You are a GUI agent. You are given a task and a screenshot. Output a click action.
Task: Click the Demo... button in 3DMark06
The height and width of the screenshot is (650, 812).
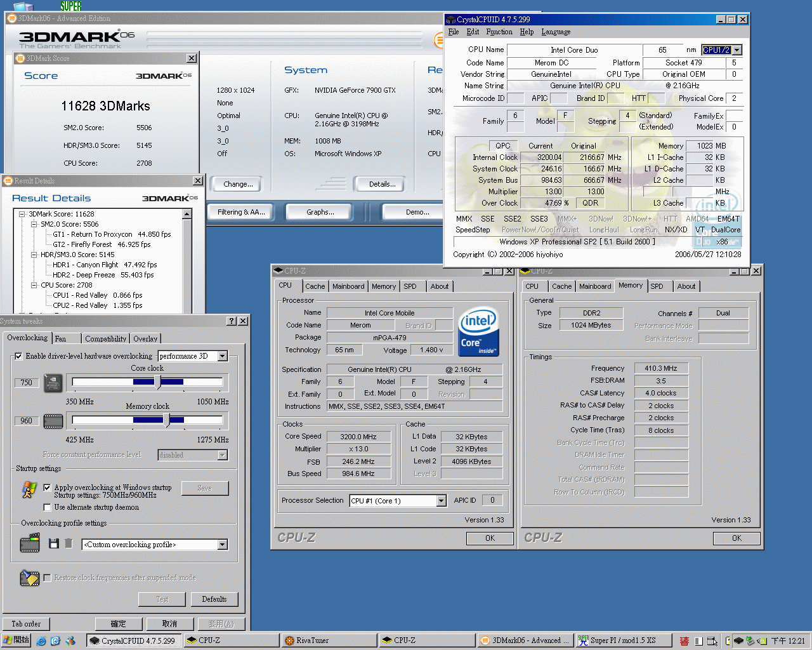pyautogui.click(x=414, y=212)
